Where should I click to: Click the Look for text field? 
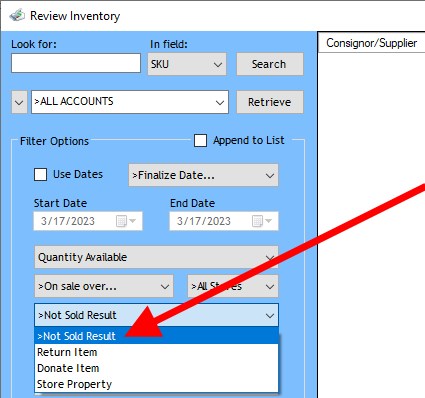76,63
